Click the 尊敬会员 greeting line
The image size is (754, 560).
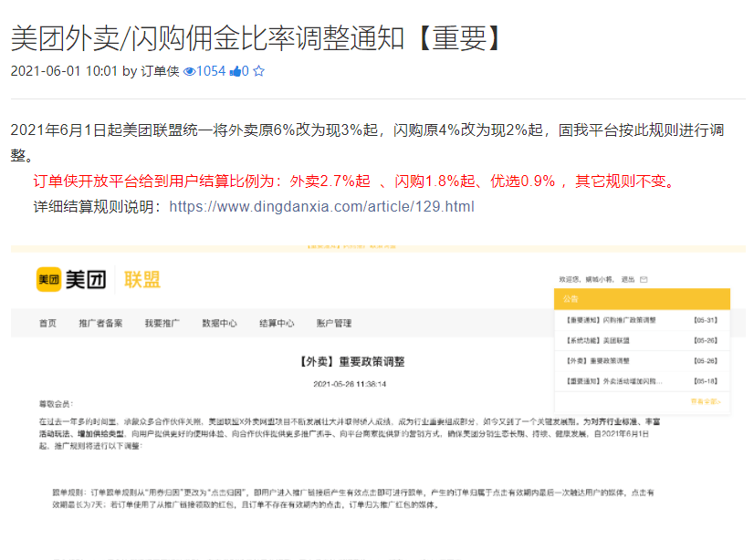tap(56, 404)
